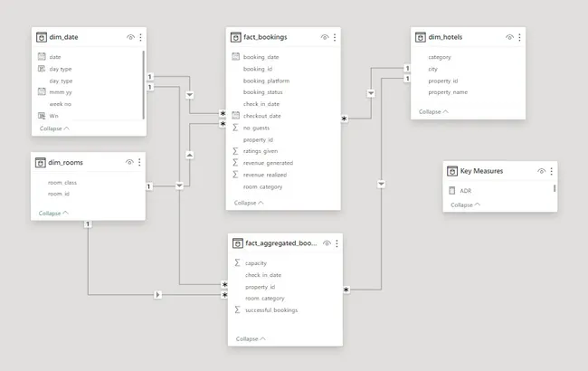Select the ADR measure in Key Measures
This screenshot has height=371, width=588.
coord(465,191)
